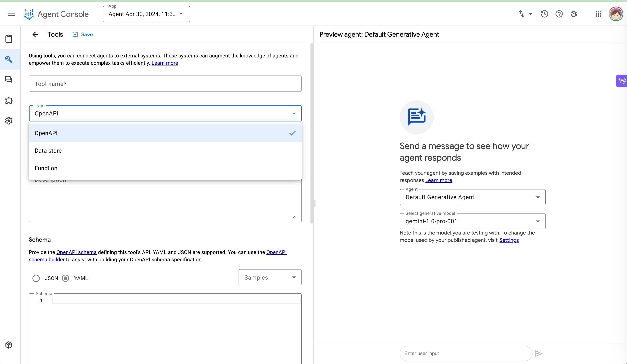The width and height of the screenshot is (627, 364).
Task: Click the bug debug icon in header
Action: point(574,14)
